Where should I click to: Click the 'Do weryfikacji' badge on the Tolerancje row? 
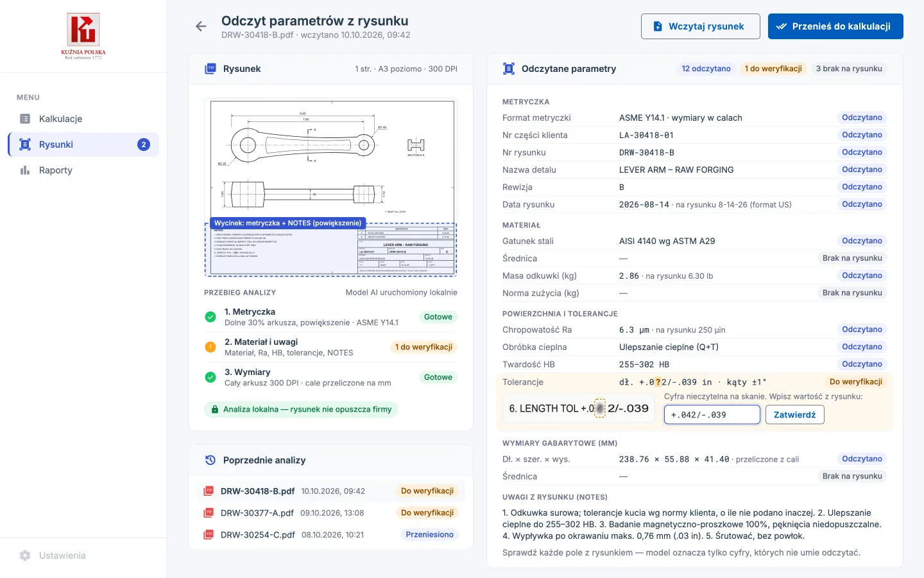(856, 381)
